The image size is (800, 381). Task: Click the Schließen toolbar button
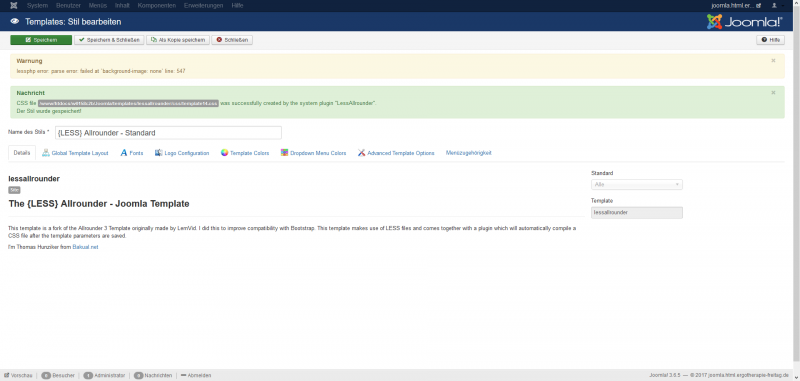[x=232, y=40]
